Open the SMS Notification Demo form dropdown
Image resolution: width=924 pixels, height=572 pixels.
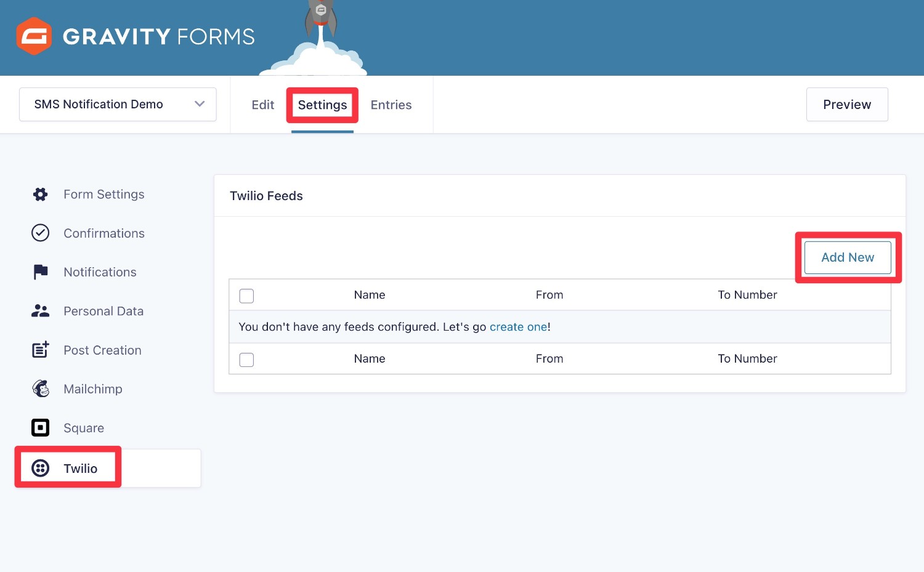click(117, 104)
